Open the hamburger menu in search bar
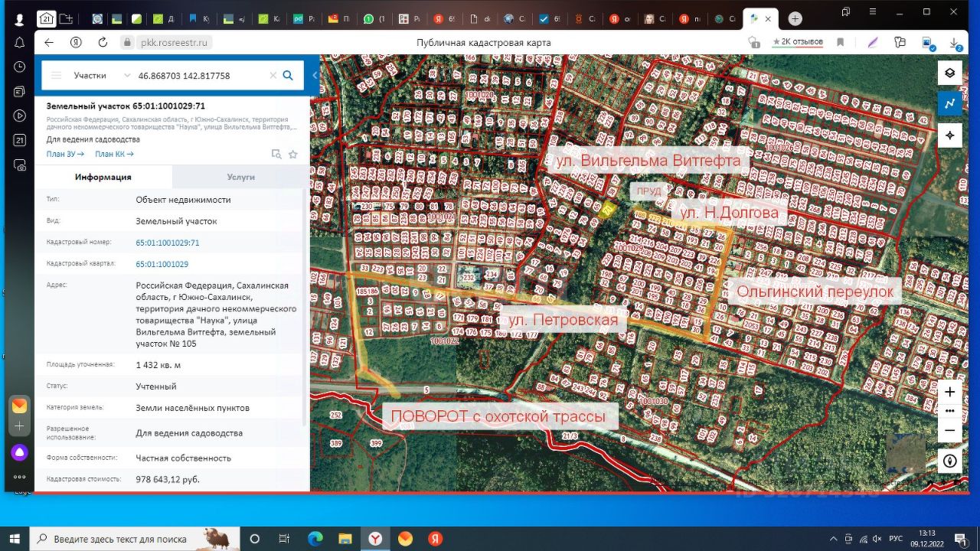The width and height of the screenshot is (980, 551). (56, 76)
